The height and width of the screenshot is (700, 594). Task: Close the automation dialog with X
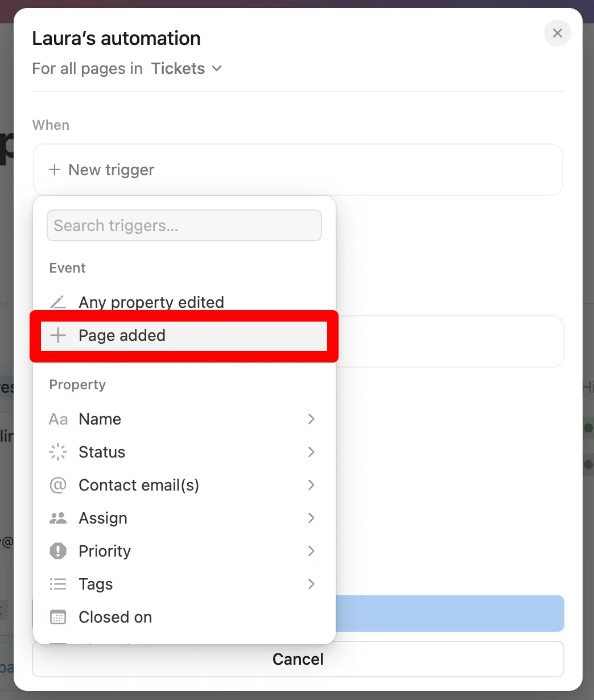tap(558, 34)
